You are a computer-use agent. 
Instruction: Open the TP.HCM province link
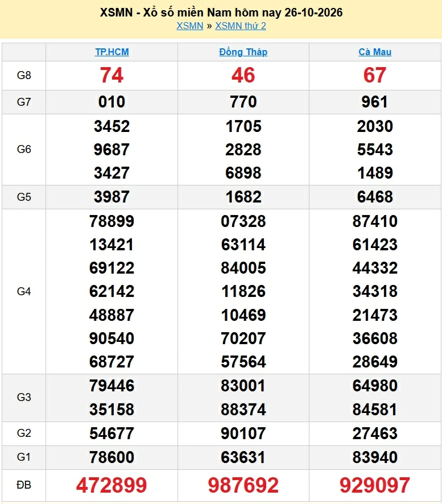112,52
